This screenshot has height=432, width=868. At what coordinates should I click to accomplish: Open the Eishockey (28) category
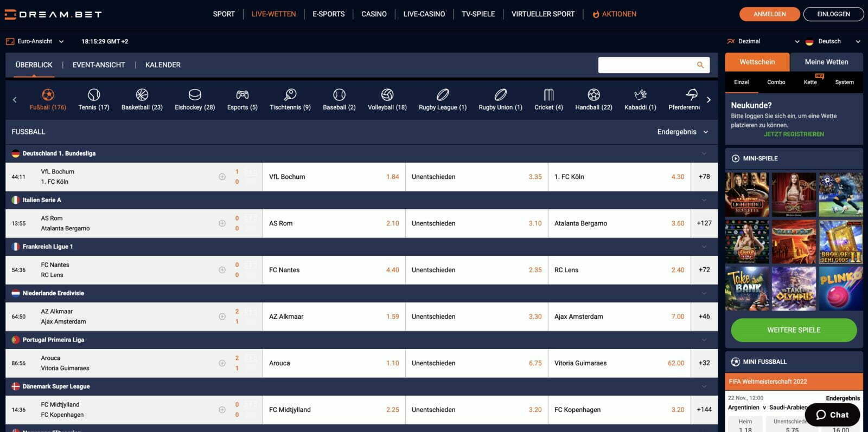click(x=195, y=99)
